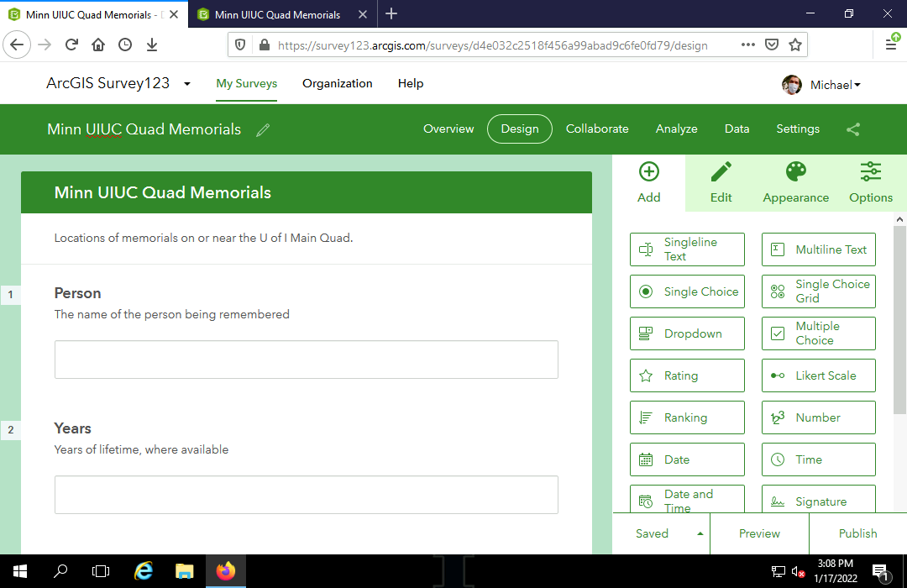This screenshot has height=588, width=907.
Task: Add a Signature question
Action: 818,501
